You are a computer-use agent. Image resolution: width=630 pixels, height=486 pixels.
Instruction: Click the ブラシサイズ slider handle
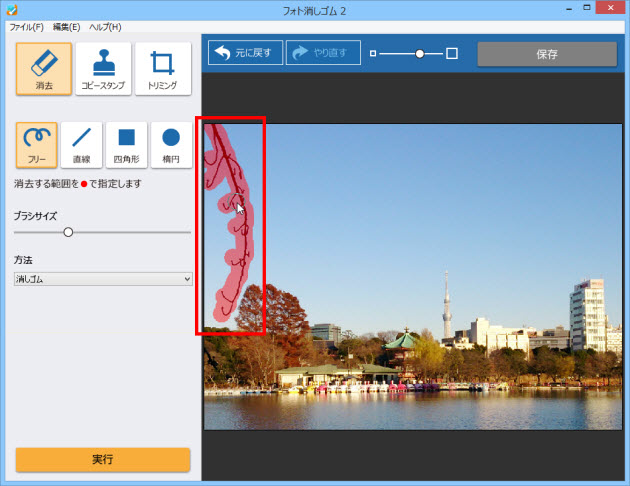[68, 232]
